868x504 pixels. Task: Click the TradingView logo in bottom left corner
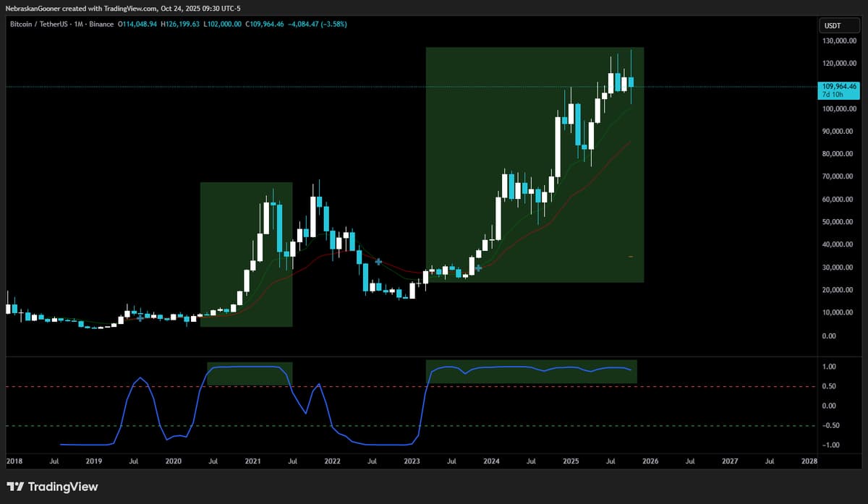pos(17,487)
